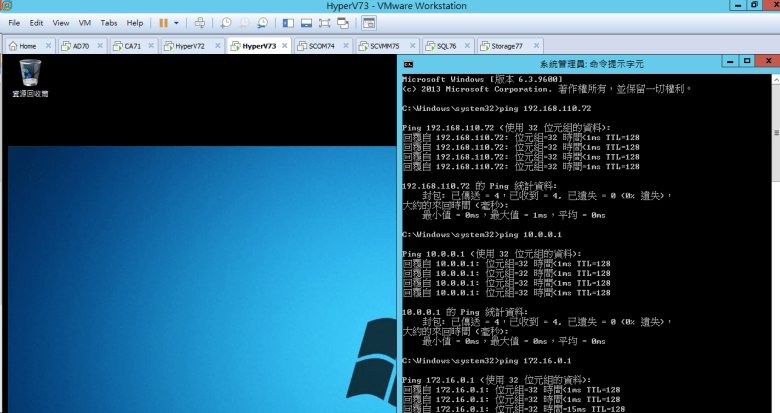Screen dimensions: 780x413
Task: Close the AD70 tab
Action: pyautogui.click(x=99, y=46)
